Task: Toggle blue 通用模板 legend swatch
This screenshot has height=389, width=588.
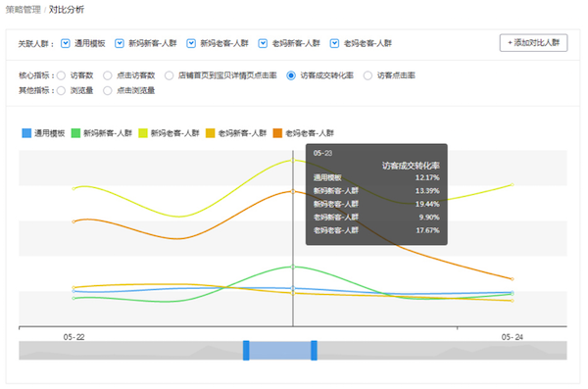Action: 26,133
